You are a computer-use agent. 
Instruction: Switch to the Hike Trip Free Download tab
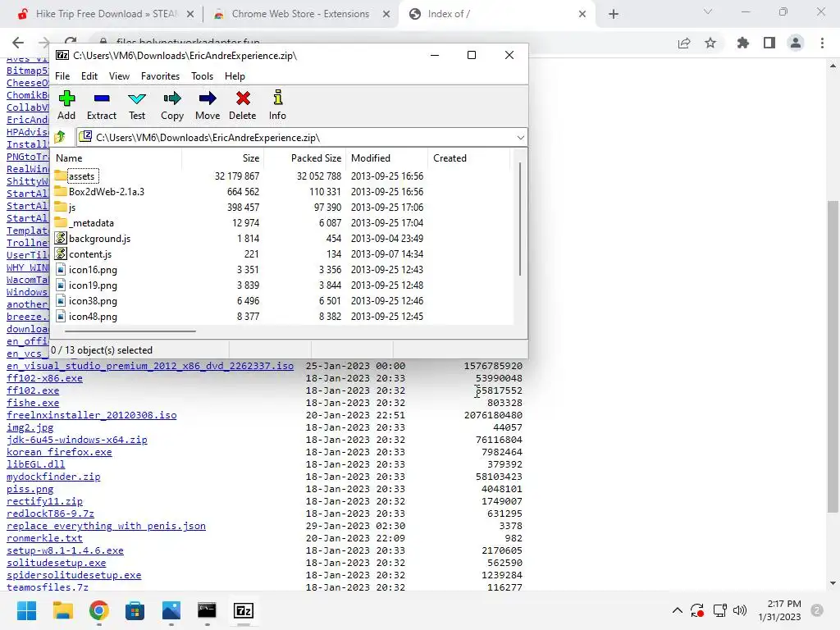105,14
